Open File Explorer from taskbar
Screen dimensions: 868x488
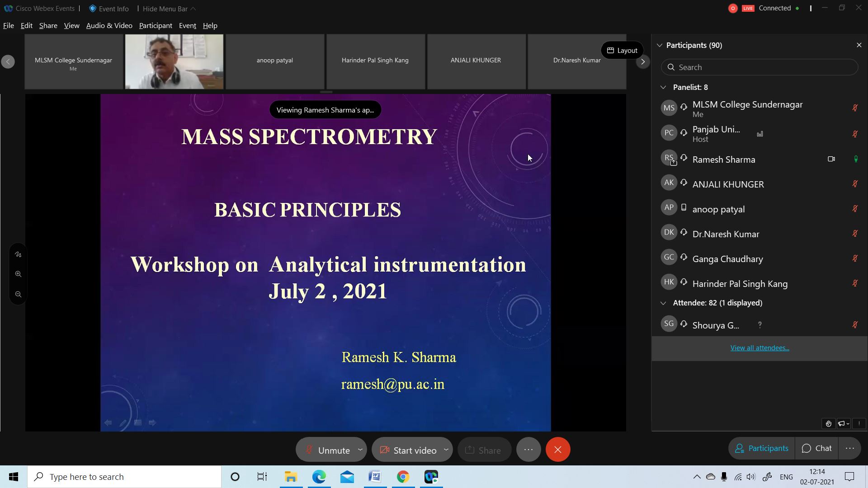coord(291,477)
